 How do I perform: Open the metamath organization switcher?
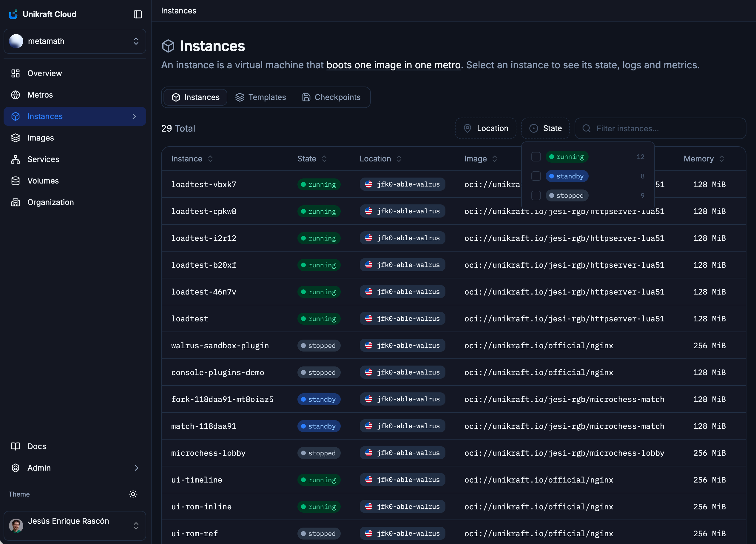click(x=75, y=41)
